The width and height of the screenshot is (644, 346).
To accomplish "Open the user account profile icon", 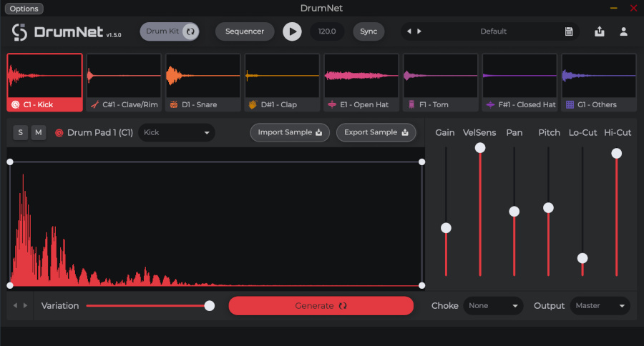I will 624,31.
